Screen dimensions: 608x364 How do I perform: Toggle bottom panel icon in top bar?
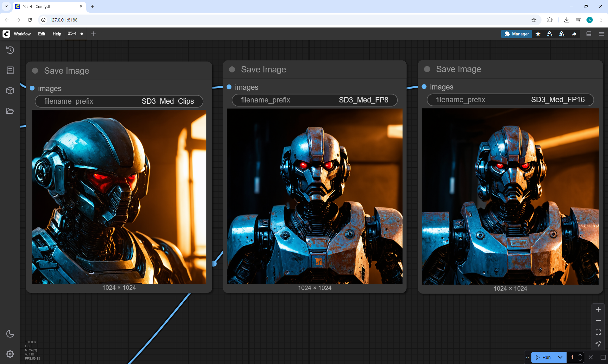point(589,34)
